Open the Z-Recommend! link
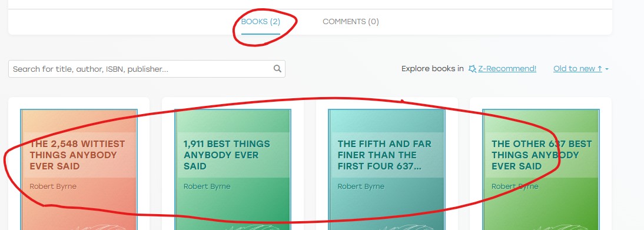Image resolution: width=644 pixels, height=230 pixels. coord(507,69)
